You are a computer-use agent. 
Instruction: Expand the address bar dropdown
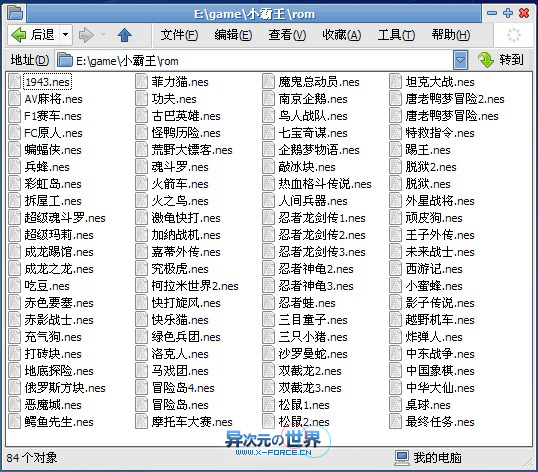pyautogui.click(x=460, y=61)
